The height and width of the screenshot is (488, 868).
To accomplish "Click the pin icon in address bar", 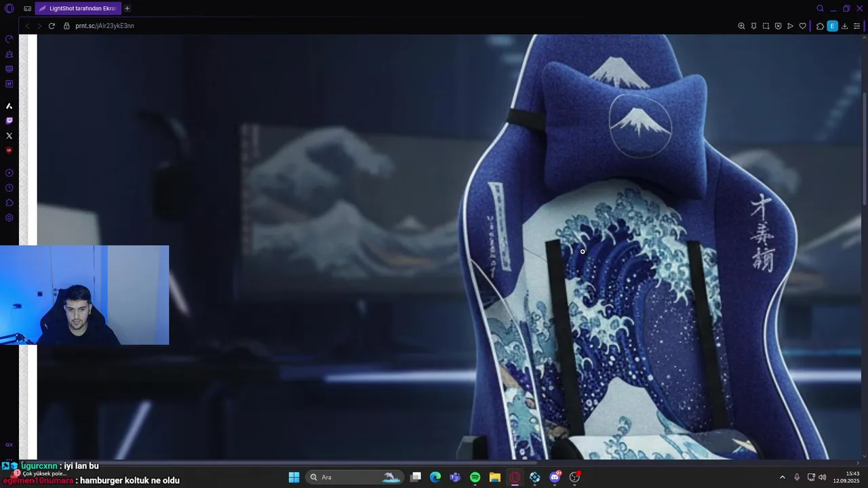I will point(753,26).
